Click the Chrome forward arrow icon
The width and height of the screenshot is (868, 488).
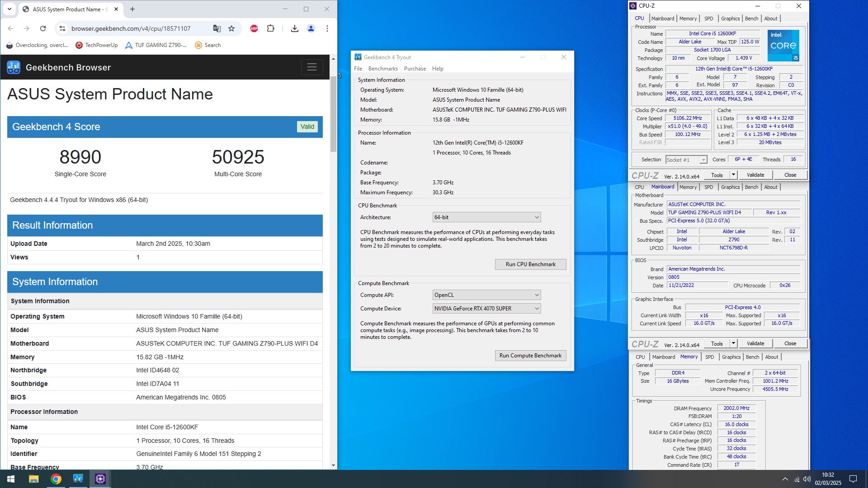(x=27, y=28)
